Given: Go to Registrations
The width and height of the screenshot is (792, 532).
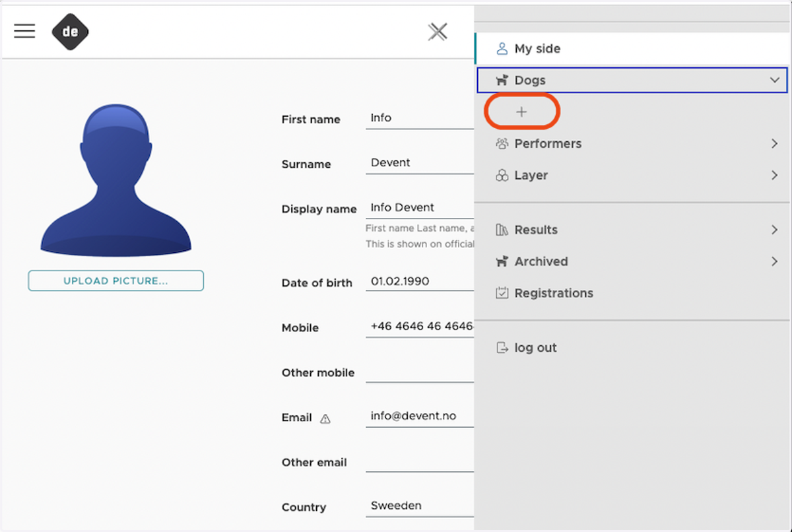Looking at the screenshot, I should [632, 293].
